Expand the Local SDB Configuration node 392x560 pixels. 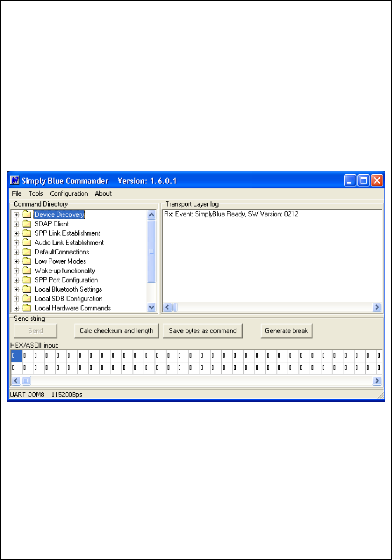click(x=16, y=299)
